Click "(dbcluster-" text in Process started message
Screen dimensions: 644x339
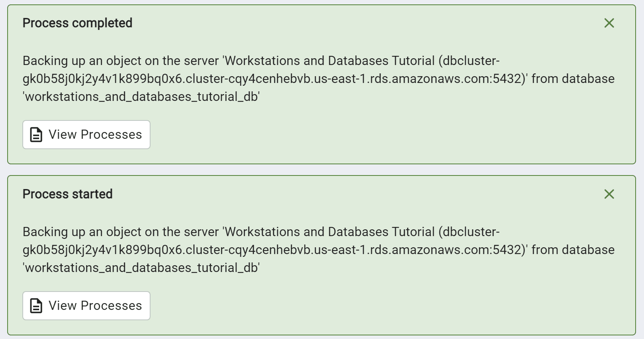pyautogui.click(x=469, y=232)
